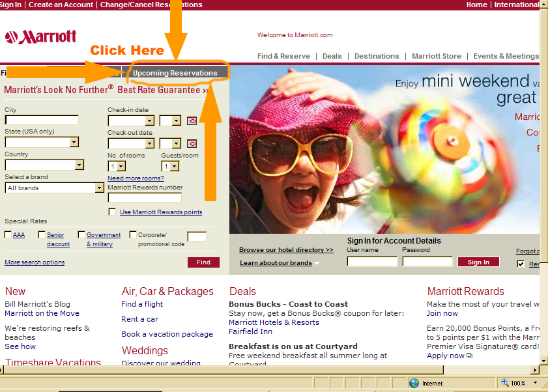Click the See how link

click(x=20, y=346)
